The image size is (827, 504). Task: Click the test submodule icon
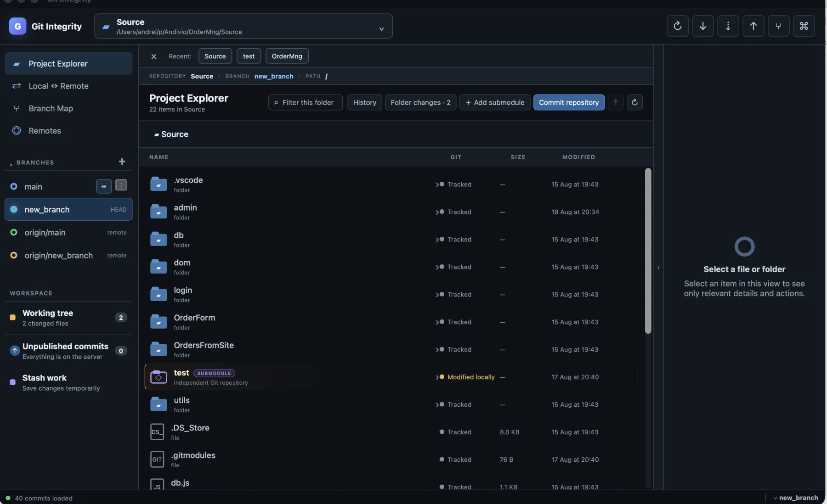pyautogui.click(x=159, y=377)
